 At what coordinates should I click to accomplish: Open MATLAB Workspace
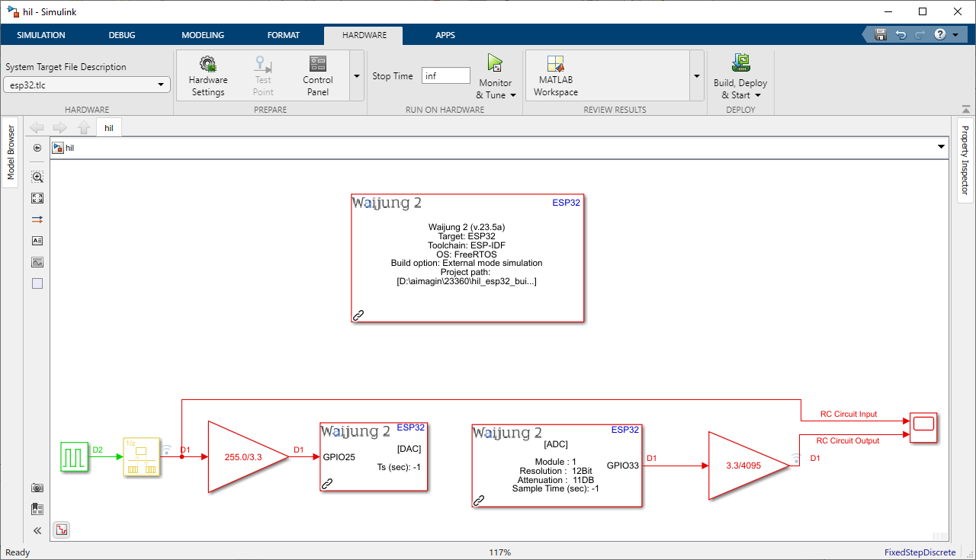556,75
